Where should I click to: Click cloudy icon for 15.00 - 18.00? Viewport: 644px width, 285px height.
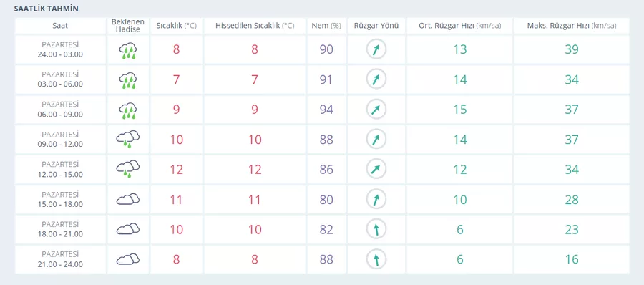coord(128,200)
